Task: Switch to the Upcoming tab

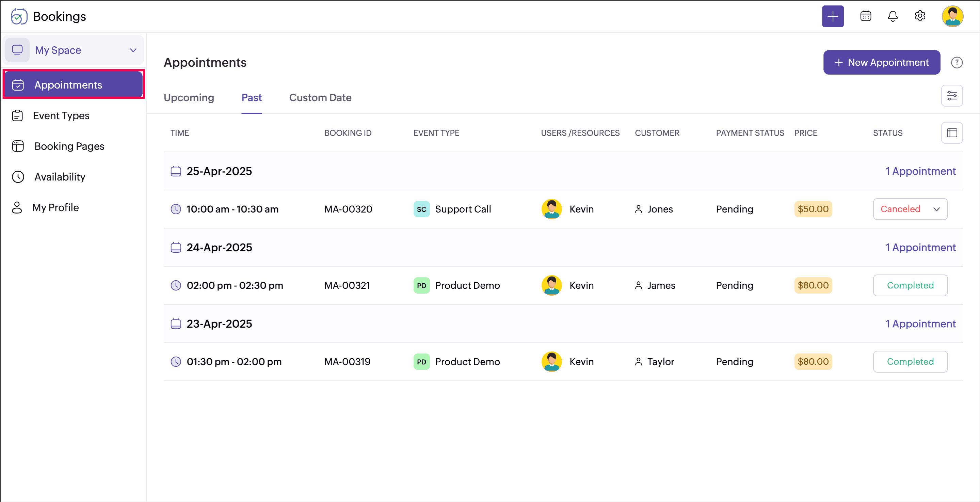Action: [189, 98]
